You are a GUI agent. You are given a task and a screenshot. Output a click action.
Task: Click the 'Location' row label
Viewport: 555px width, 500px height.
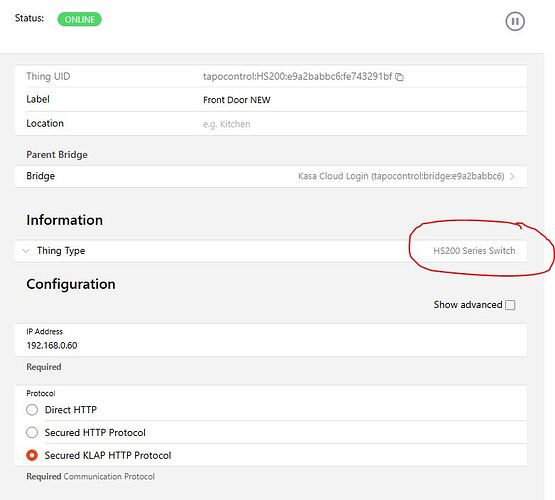pos(45,123)
